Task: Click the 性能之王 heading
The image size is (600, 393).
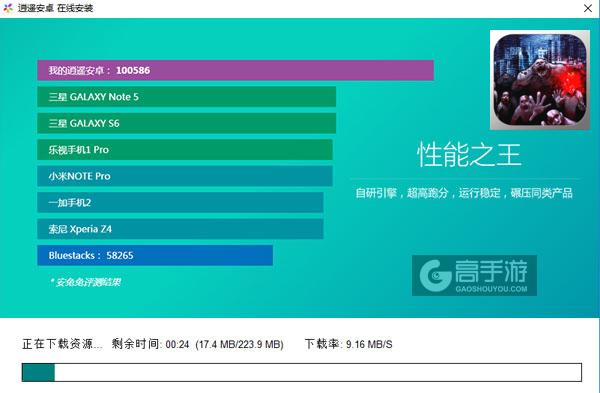Action: coord(469,155)
